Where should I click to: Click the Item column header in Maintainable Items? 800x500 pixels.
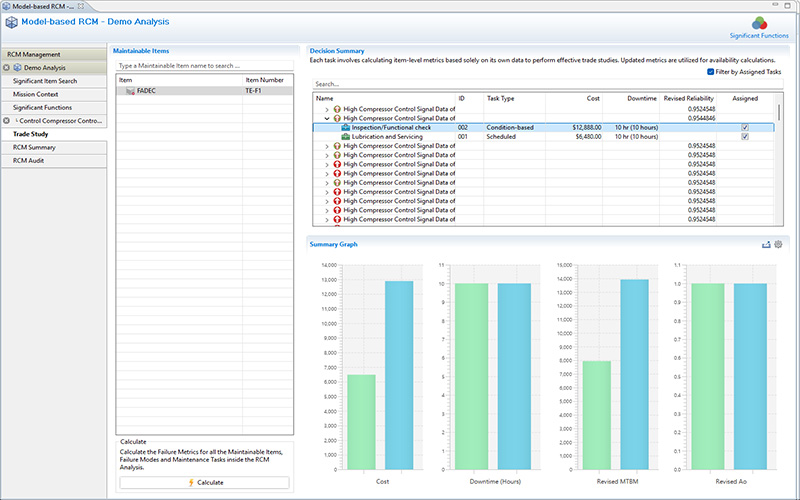click(x=180, y=80)
